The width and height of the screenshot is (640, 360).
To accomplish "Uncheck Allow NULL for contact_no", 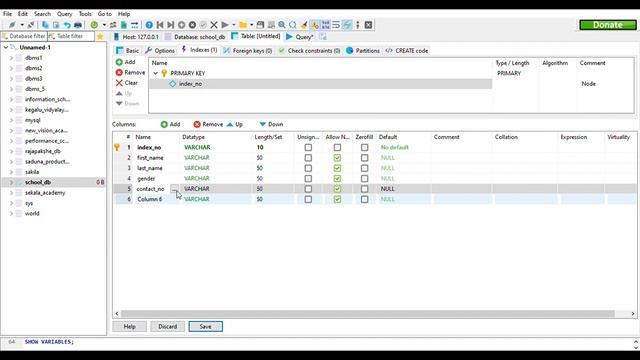I will (x=337, y=189).
